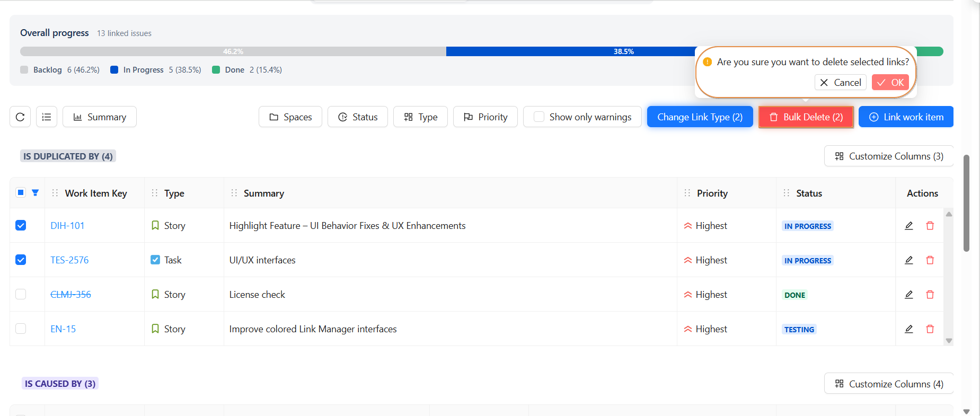Click the refresh icon button
The image size is (980, 416).
click(20, 117)
